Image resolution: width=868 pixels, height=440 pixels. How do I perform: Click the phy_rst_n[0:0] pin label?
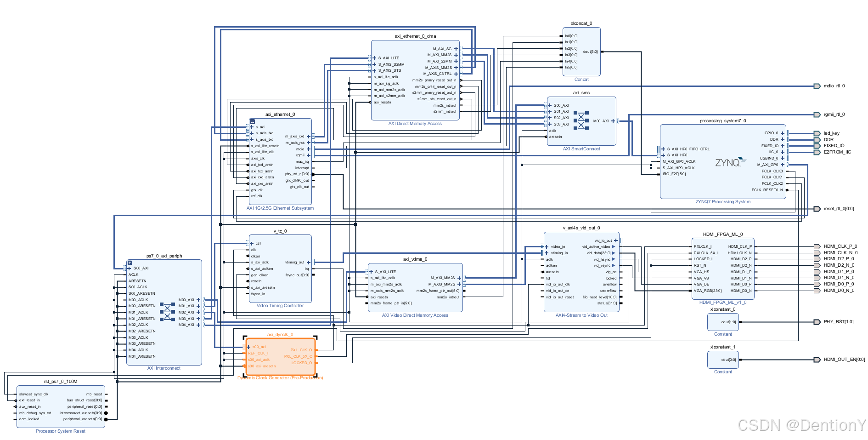click(297, 174)
